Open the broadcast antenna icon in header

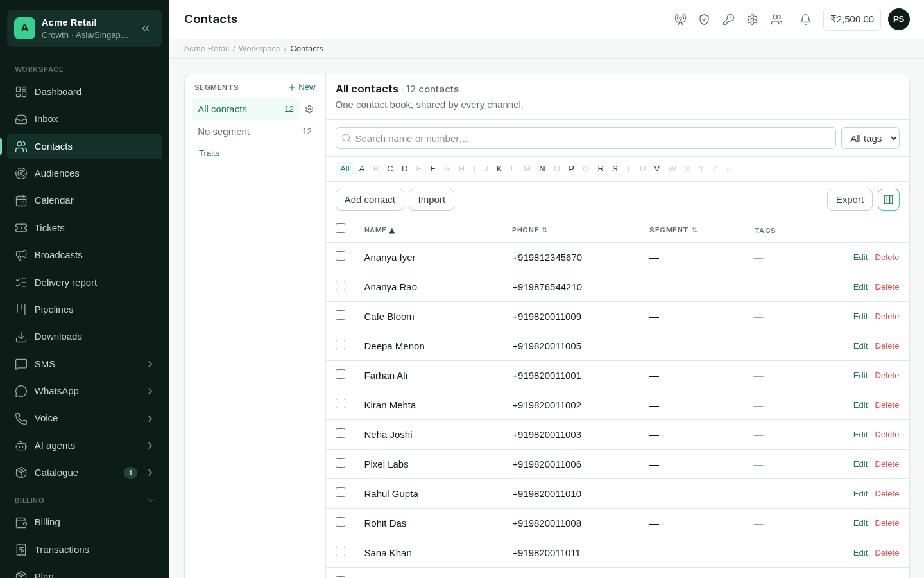point(680,19)
